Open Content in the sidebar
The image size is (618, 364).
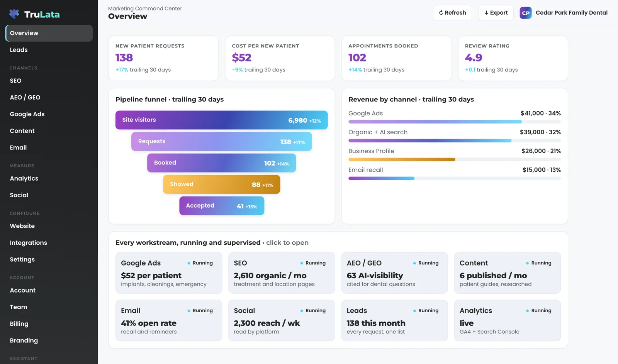point(49,131)
